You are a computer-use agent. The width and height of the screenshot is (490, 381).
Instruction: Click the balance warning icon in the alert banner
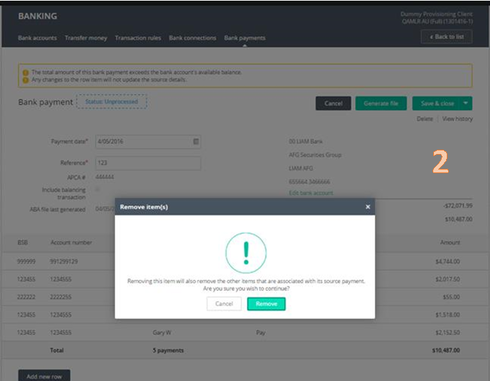coord(25,72)
